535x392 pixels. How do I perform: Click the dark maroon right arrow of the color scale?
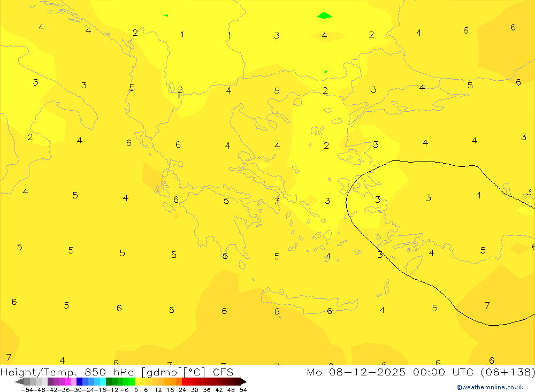click(x=243, y=382)
